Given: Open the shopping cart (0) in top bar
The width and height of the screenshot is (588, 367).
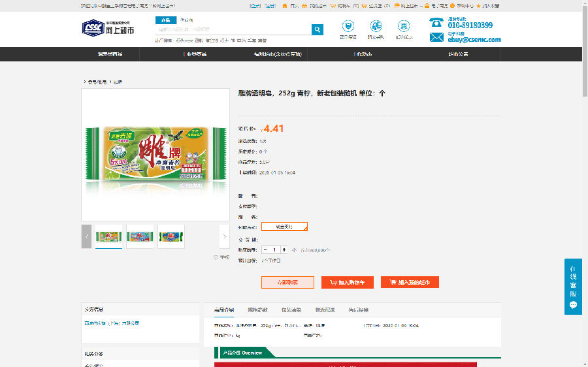Looking at the screenshot, I should [x=344, y=6].
